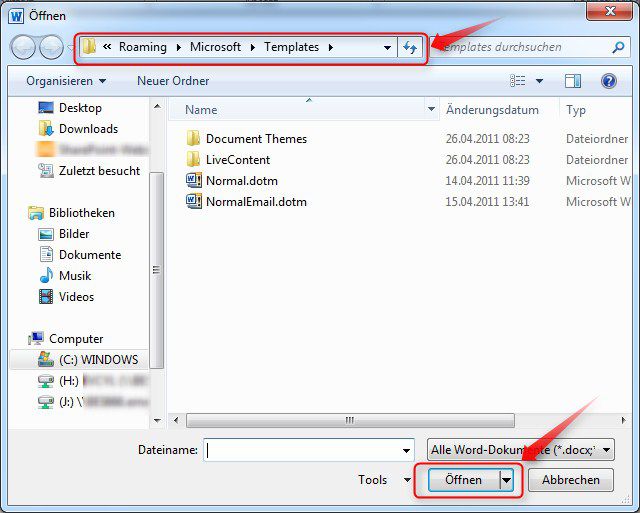Click the (H:) network drive icon
The width and height of the screenshot is (640, 513).
point(46,381)
